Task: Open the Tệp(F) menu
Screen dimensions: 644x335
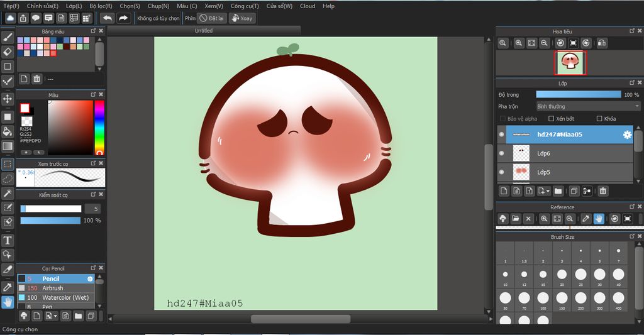Action: [x=11, y=6]
